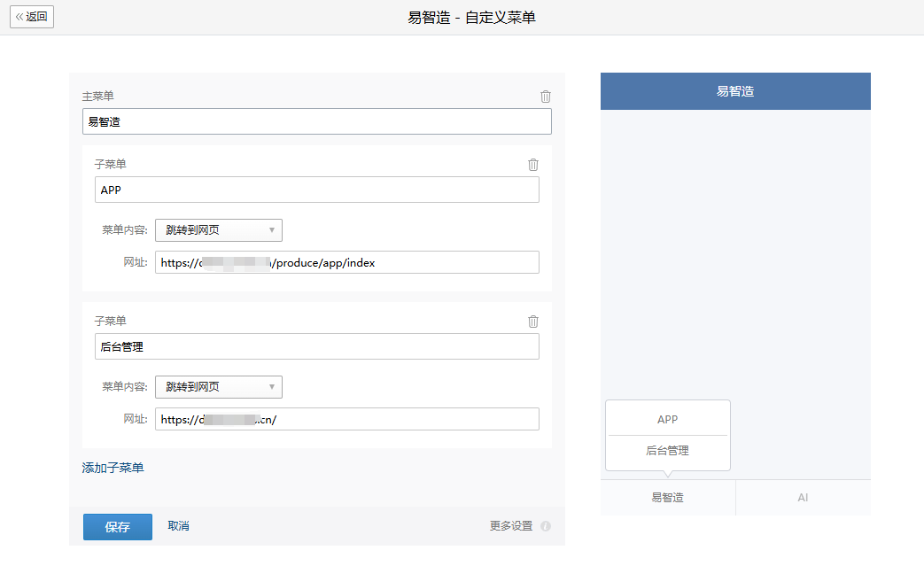Open 菜单内容 dropdown for 后台管理 submenu
This screenshot has width=924, height=566.
(x=219, y=387)
